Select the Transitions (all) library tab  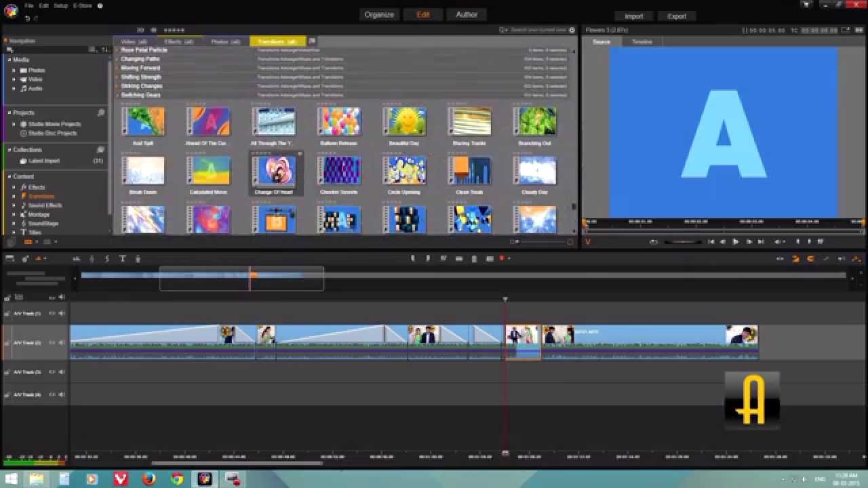[277, 41]
